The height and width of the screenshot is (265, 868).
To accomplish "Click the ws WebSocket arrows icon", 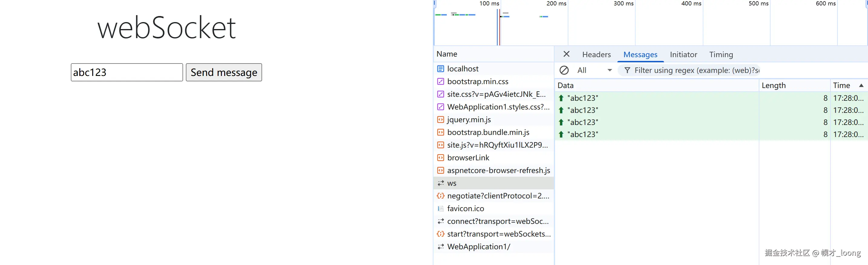I will (440, 183).
